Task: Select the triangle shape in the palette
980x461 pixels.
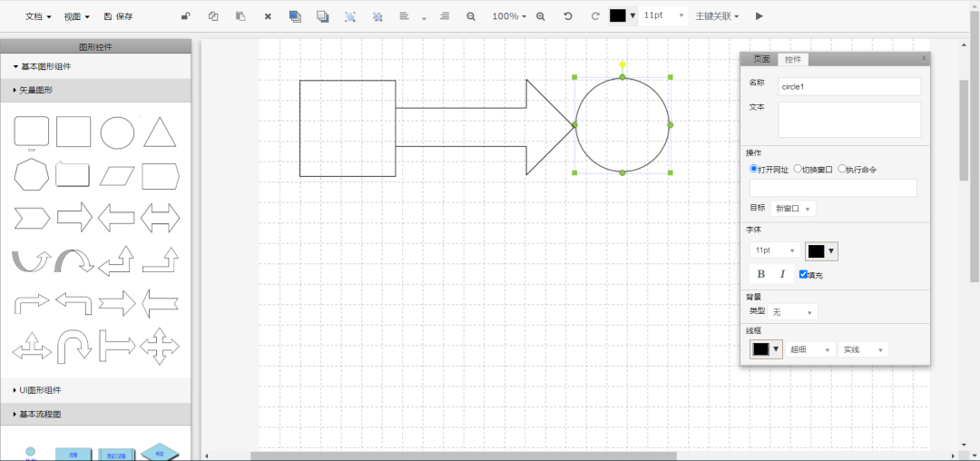Action: point(160,132)
